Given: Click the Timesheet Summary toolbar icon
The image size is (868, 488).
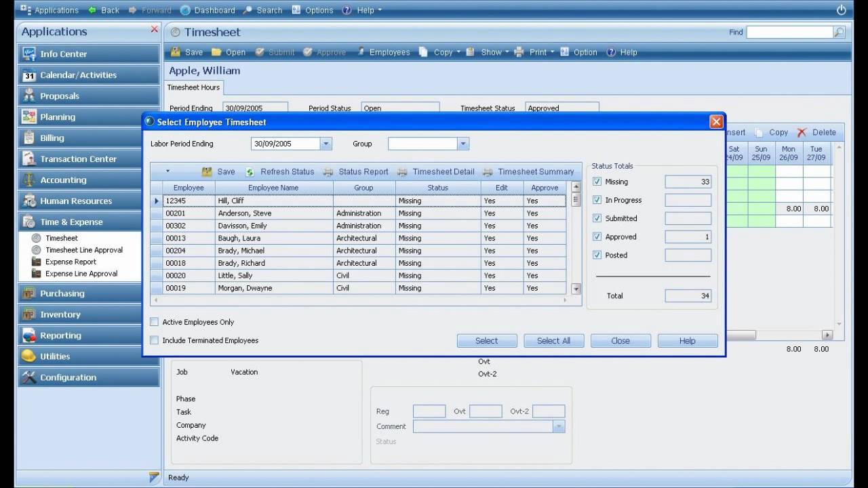Looking at the screenshot, I should (488, 172).
